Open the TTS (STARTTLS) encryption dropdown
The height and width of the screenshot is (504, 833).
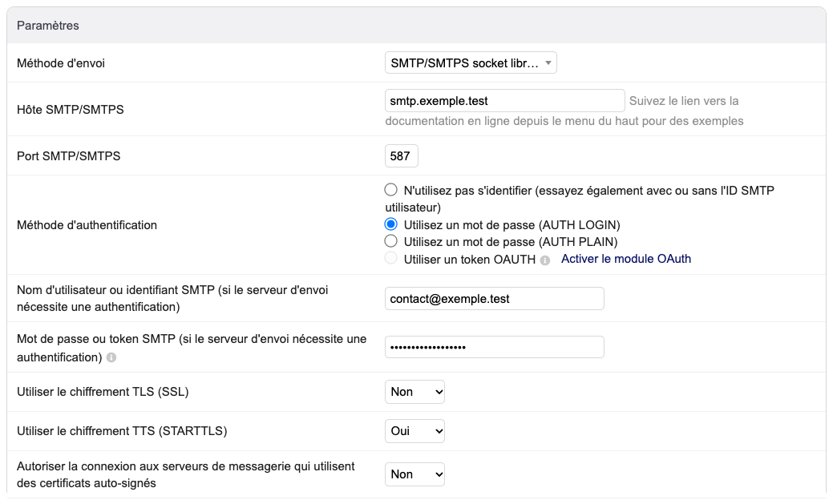coord(414,431)
